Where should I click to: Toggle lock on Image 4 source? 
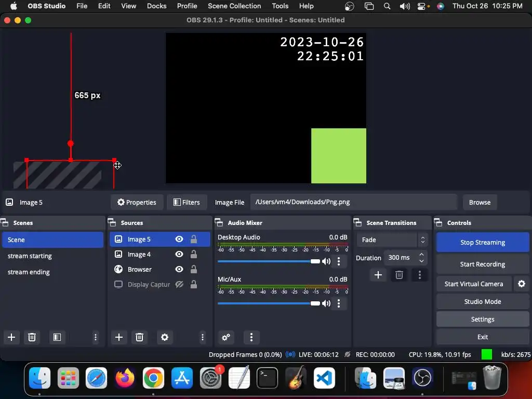coord(194,254)
